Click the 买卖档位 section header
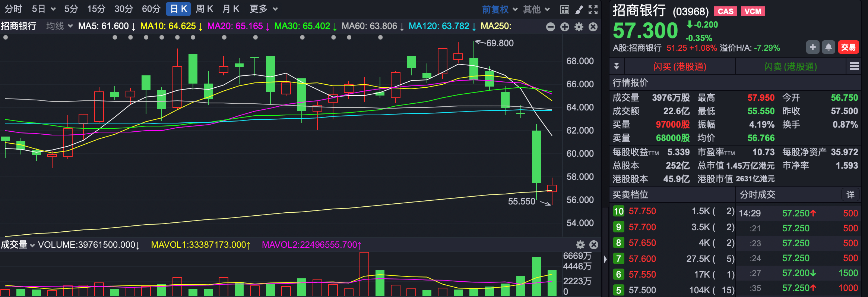 (630, 194)
